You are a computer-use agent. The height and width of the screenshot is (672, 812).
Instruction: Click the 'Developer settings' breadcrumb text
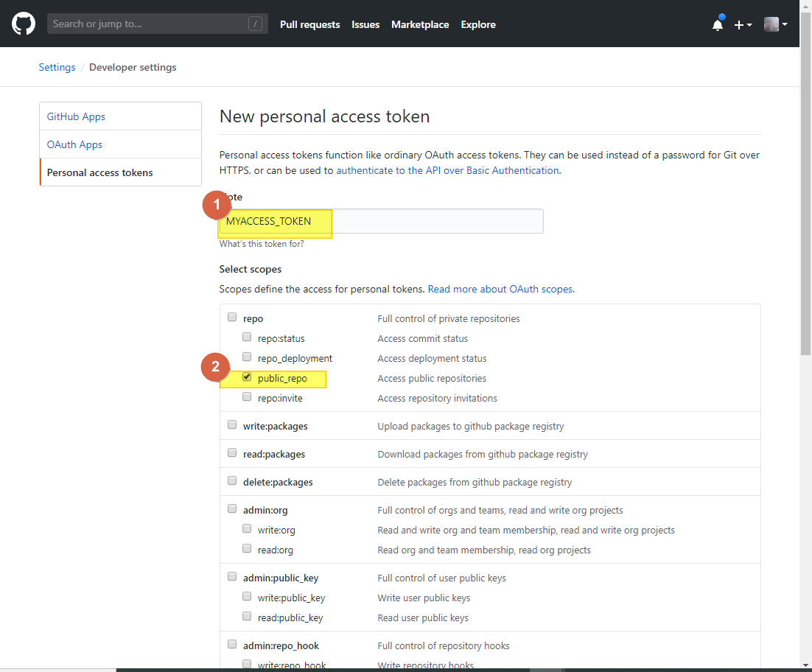[133, 67]
